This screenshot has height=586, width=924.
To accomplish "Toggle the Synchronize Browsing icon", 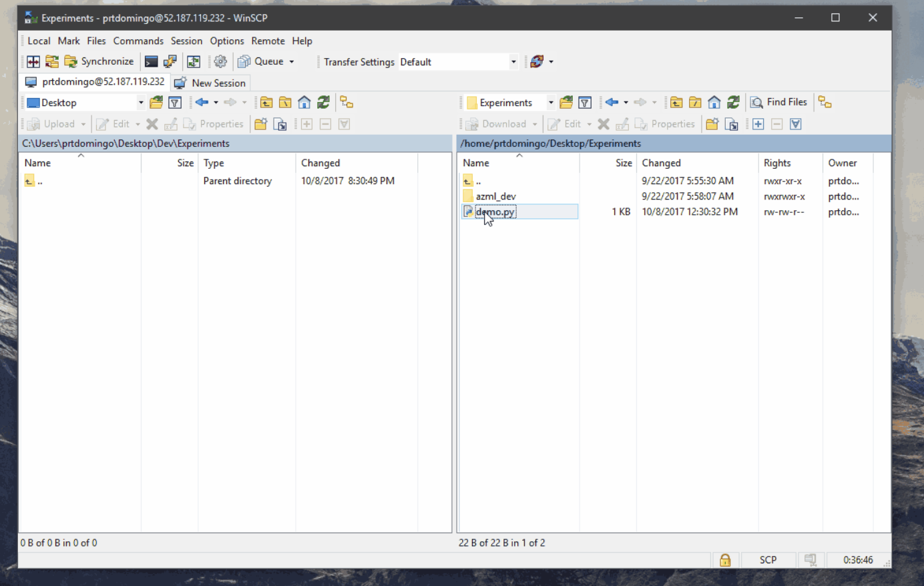I will tap(194, 61).
